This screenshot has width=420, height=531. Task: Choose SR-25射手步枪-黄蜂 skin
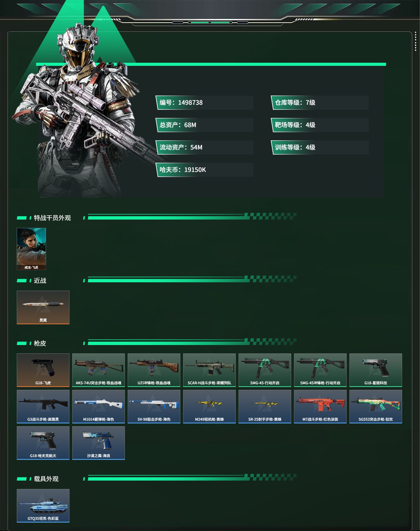tap(265, 407)
